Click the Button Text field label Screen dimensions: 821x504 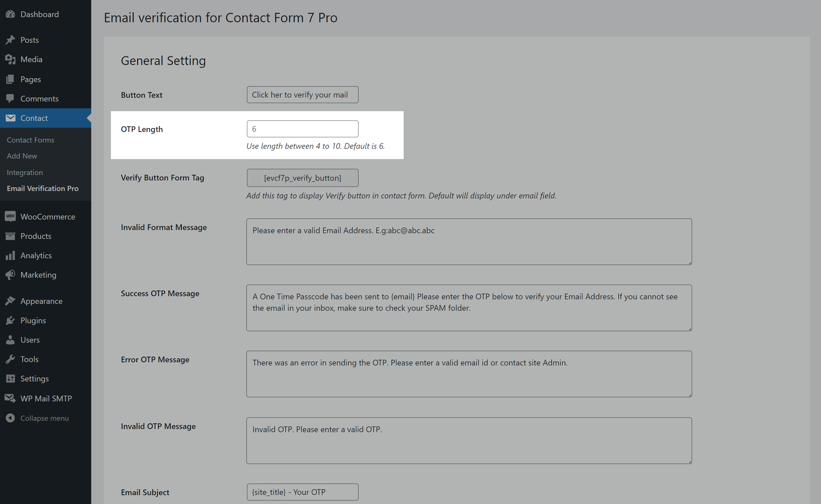142,95
